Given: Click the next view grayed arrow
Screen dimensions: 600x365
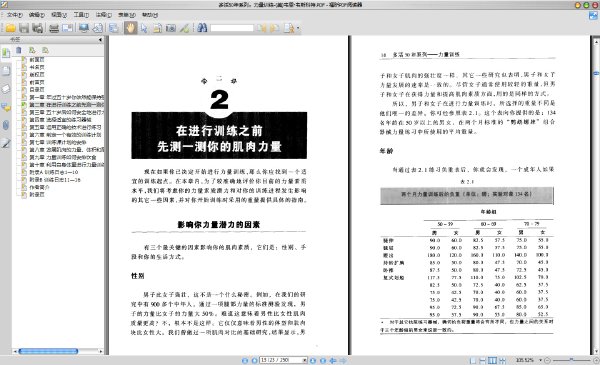Looking at the screenshot, I should pyautogui.click(x=343, y=360).
